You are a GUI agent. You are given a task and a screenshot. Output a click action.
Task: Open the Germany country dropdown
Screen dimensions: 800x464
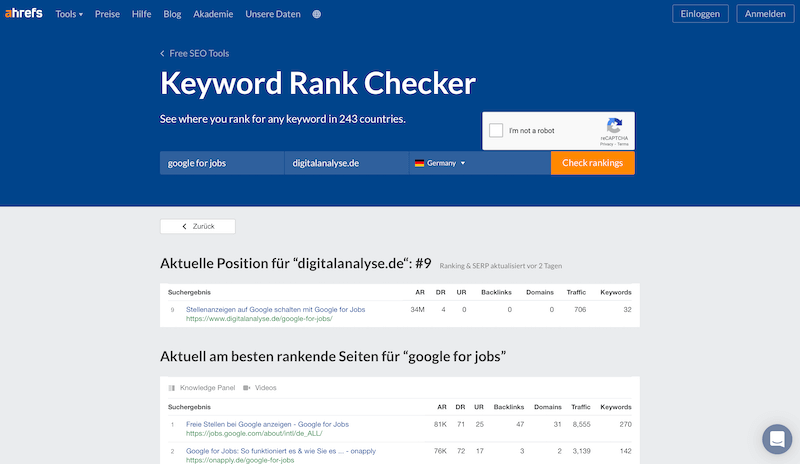[x=441, y=163]
